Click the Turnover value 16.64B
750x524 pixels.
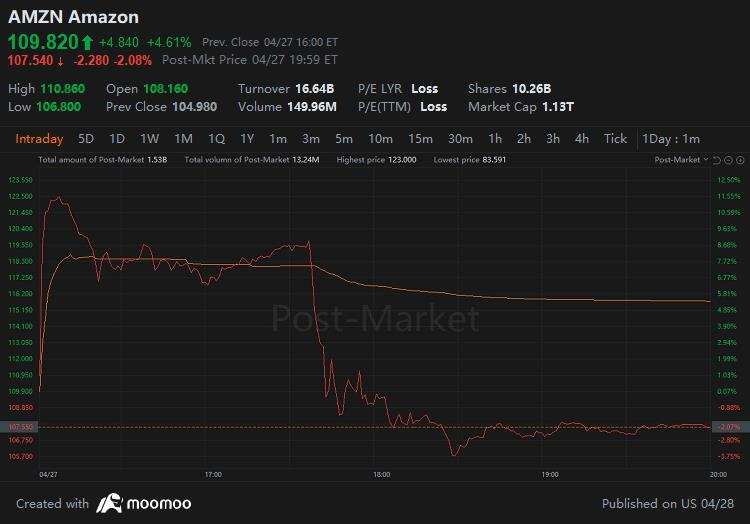(315, 89)
